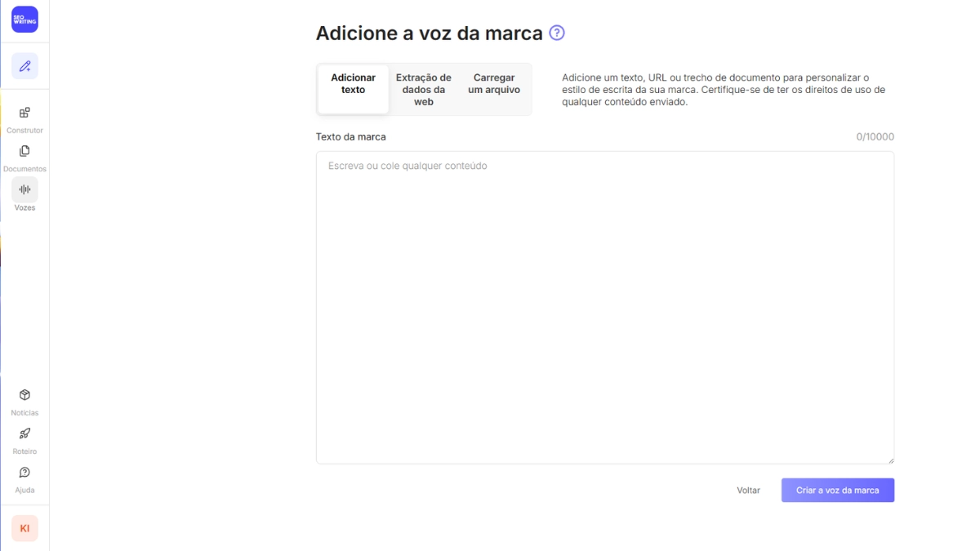The width and height of the screenshot is (980, 551).
Task: Switch to the Adicionar texto tab
Action: (x=353, y=83)
